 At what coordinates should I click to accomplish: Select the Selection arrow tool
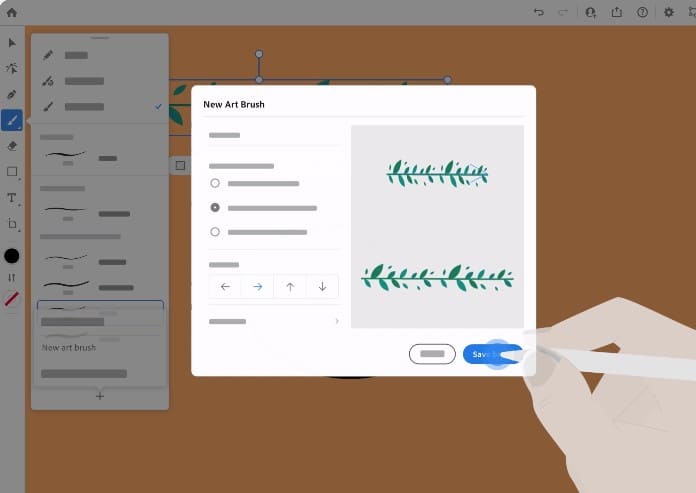click(x=12, y=43)
